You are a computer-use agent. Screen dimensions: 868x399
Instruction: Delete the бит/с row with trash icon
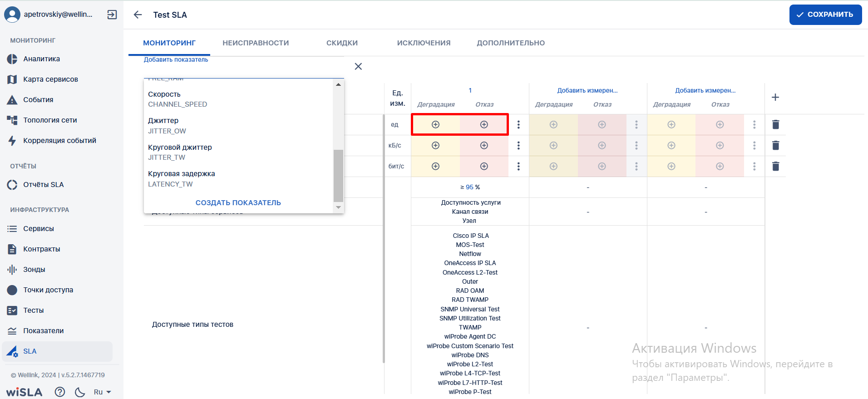[x=776, y=167]
